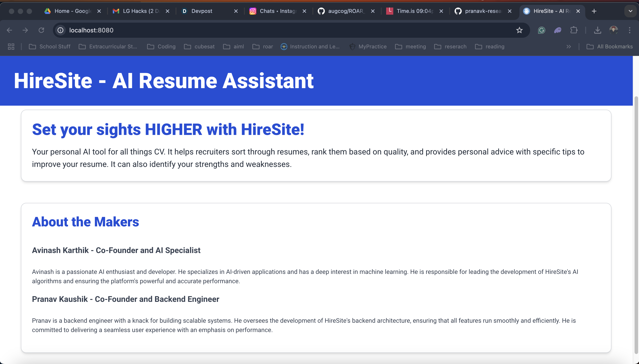The height and width of the screenshot is (364, 639).
Task: Click the back navigation arrow
Action: pos(10,30)
